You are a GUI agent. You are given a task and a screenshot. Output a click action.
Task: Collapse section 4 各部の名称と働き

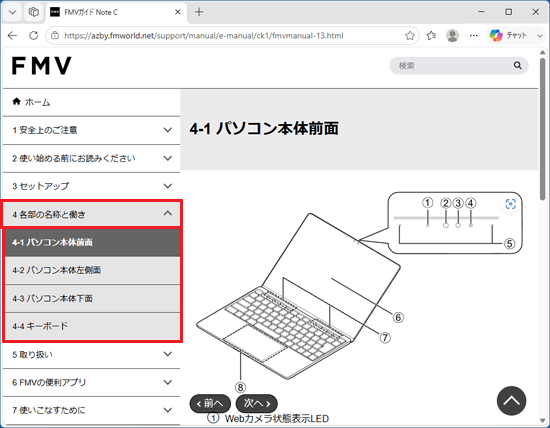point(92,214)
